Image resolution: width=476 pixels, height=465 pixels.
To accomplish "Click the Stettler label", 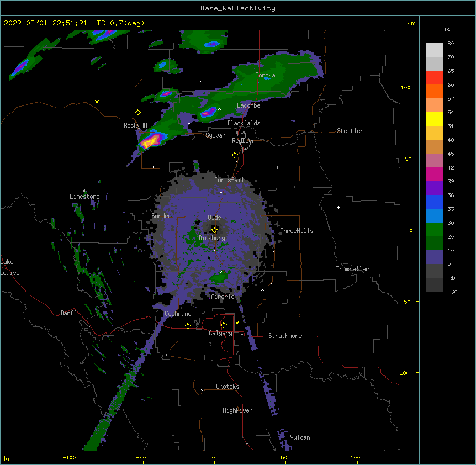I will [x=350, y=131].
